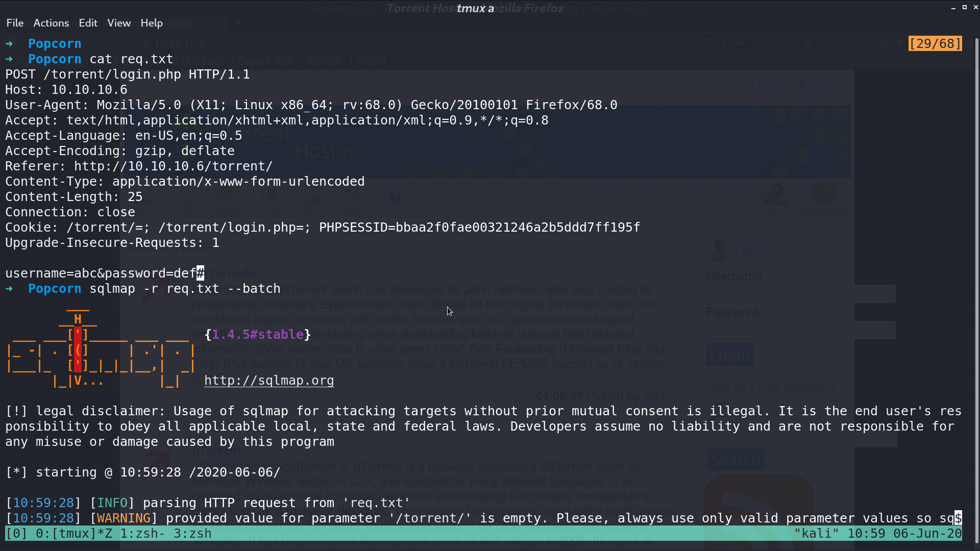Viewport: 980px width, 551px height.
Task: Click 'Upgrade-Insecure-Requests: 1' line
Action: coord(112,243)
